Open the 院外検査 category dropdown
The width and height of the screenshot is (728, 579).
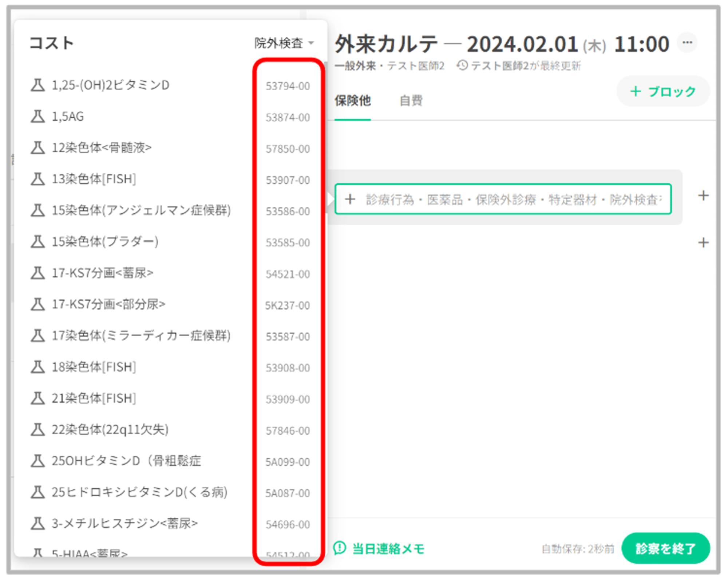pyautogui.click(x=284, y=43)
